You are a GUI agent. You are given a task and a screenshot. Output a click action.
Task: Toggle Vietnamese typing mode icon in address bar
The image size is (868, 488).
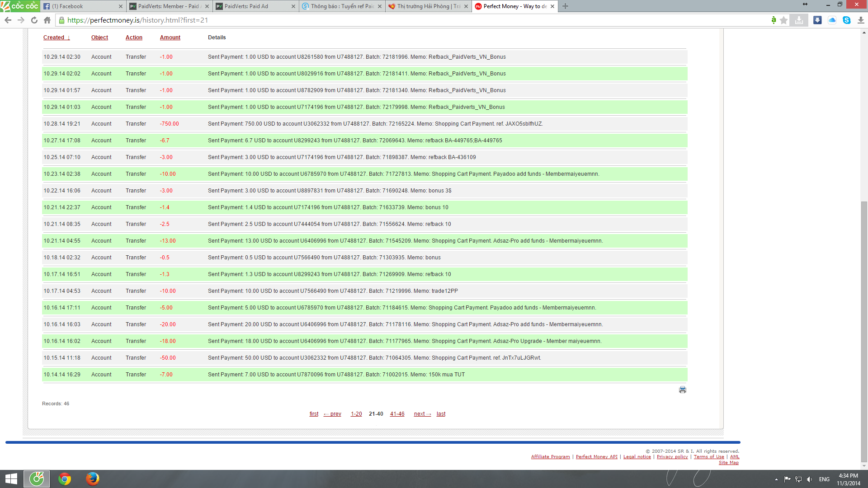click(774, 20)
